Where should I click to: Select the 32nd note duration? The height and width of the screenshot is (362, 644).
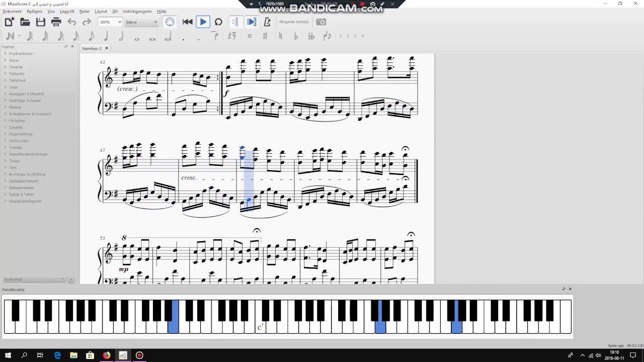[45, 36]
